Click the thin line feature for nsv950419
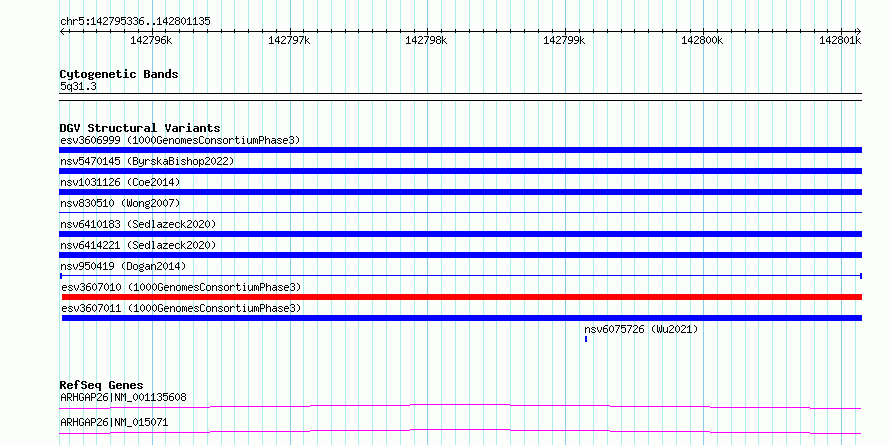This screenshot has height=445, width=890. pyautogui.click(x=460, y=276)
